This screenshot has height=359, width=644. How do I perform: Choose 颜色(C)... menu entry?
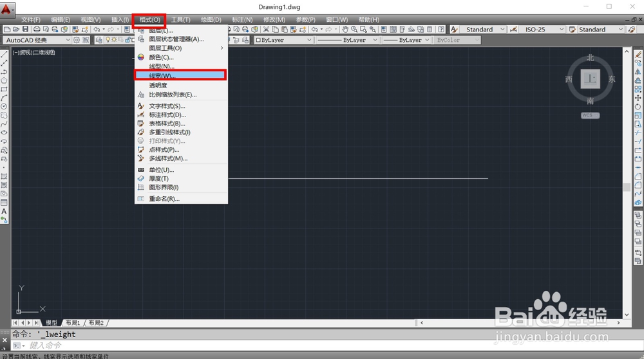click(x=182, y=57)
